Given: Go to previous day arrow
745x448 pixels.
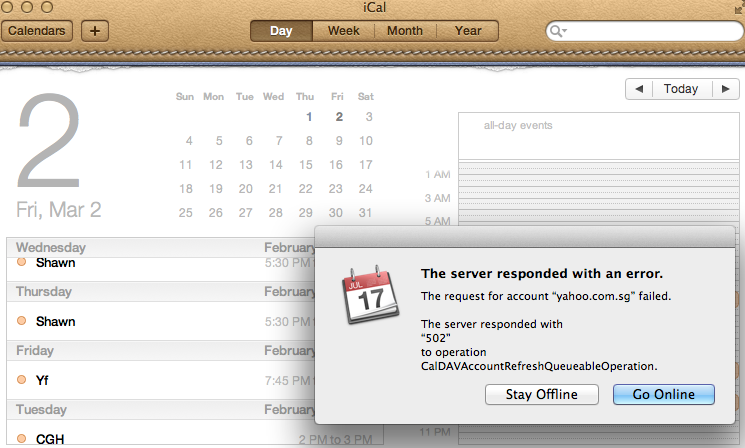Looking at the screenshot, I should [x=639, y=89].
